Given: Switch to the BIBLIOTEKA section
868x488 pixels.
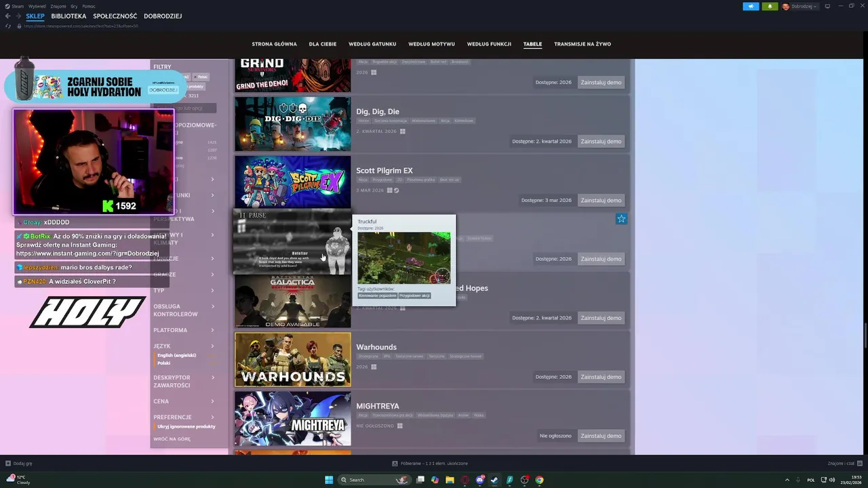Looking at the screenshot, I should [x=68, y=16].
